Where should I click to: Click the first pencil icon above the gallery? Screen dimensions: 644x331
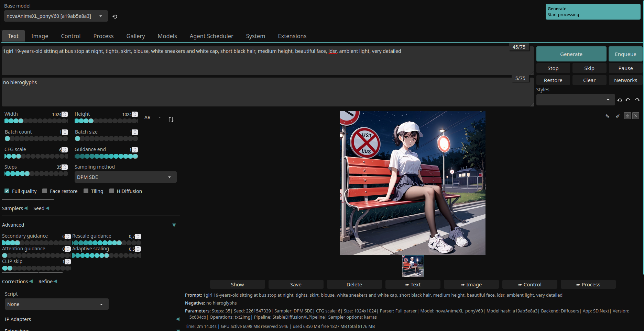click(x=608, y=116)
